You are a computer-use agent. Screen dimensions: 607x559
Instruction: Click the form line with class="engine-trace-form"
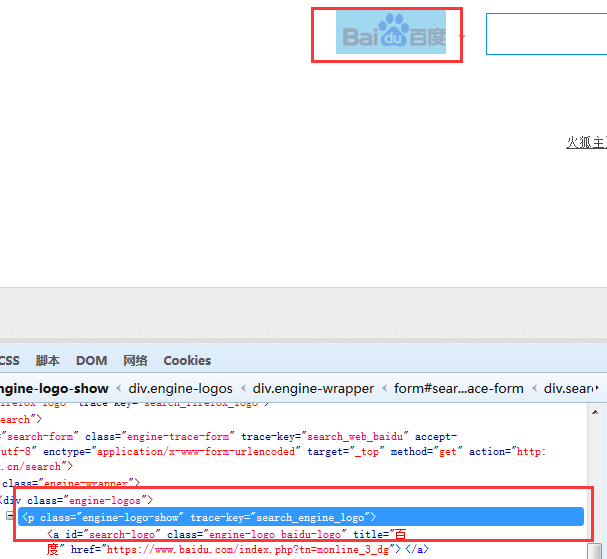(228, 437)
